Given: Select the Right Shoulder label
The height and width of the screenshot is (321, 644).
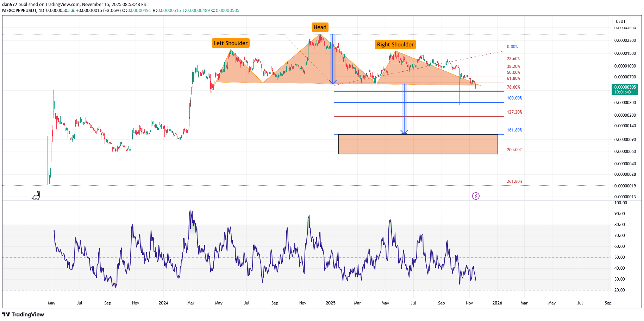Looking at the screenshot, I should tap(395, 45).
